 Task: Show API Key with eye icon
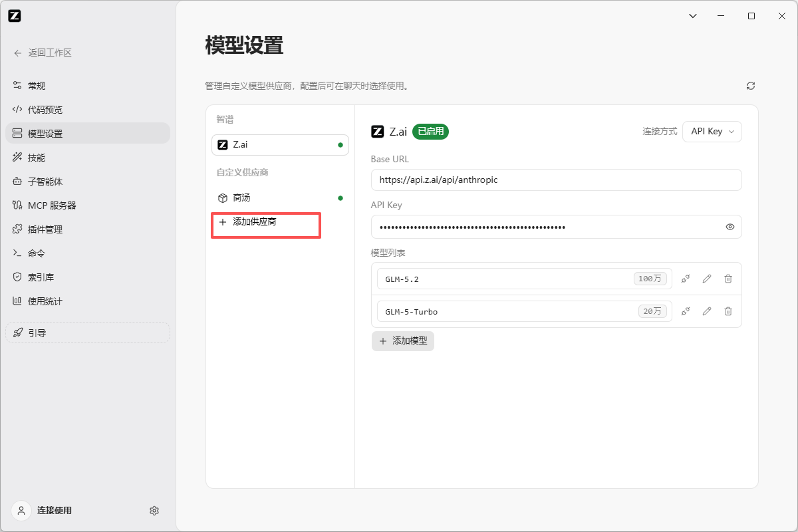(x=730, y=227)
